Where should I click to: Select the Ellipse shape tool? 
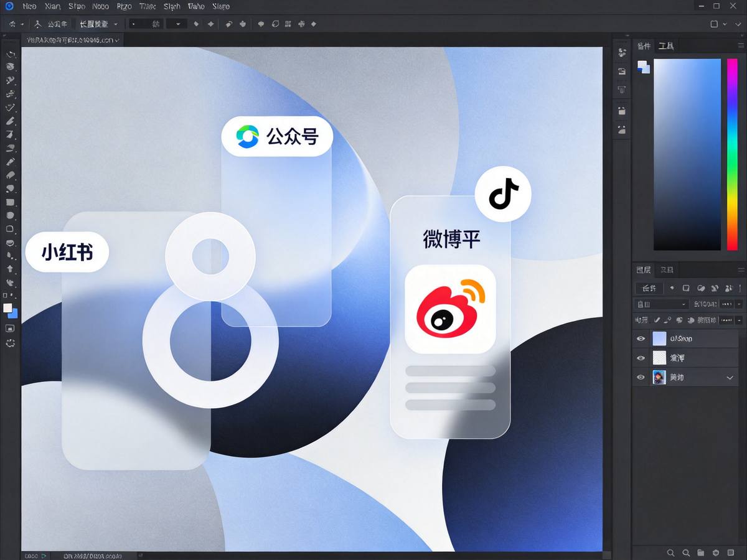pyautogui.click(x=11, y=215)
